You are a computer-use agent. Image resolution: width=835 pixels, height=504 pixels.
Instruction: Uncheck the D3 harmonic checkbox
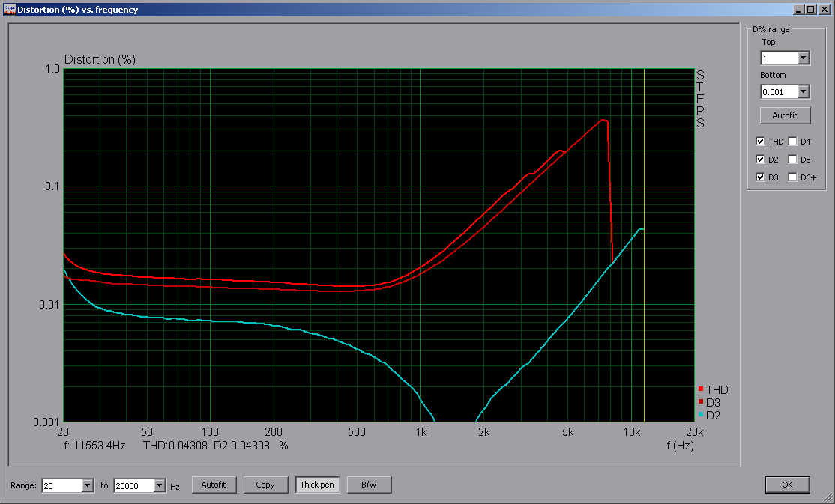[761, 177]
